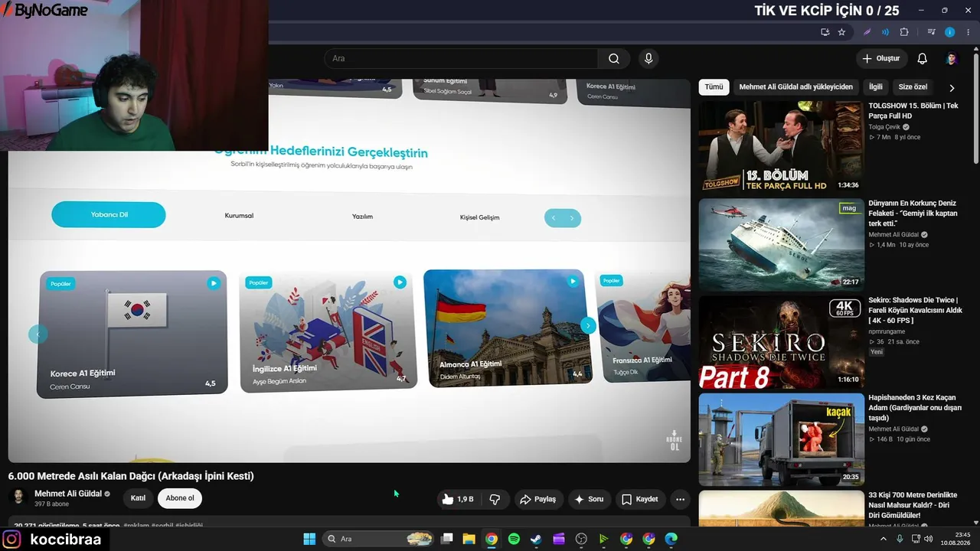This screenshot has height=551, width=980.
Task: Click the category tabs next arrow
Action: 571,218
